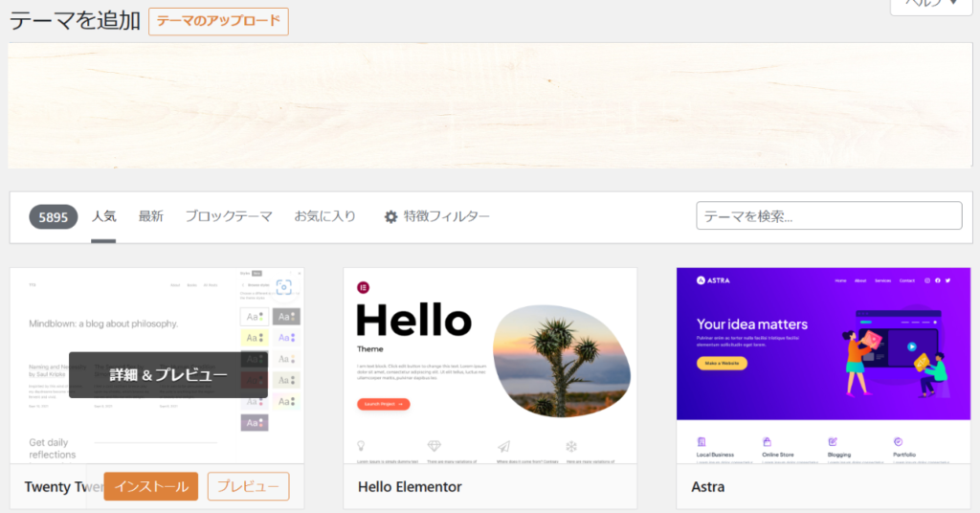The width and height of the screenshot is (980, 513).
Task: Open the お気に入り favorites tab
Action: click(324, 217)
